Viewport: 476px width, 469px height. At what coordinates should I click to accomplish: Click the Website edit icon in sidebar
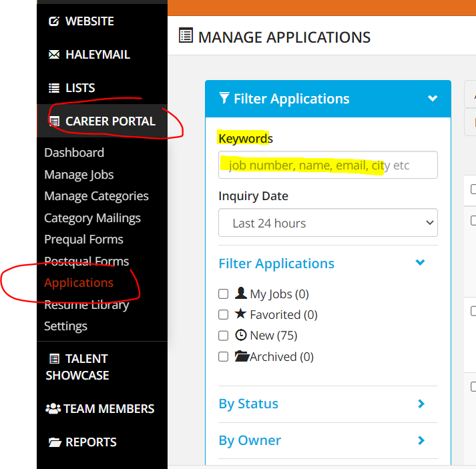pos(54,21)
